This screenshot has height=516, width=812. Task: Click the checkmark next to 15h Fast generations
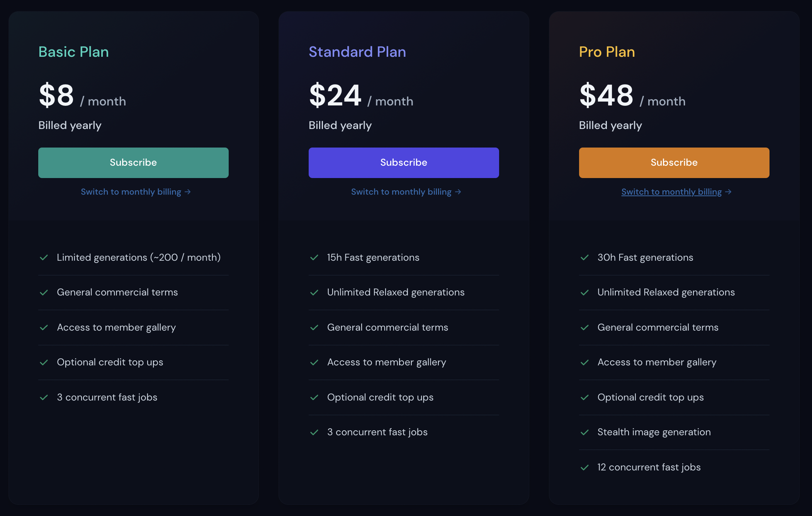pyautogui.click(x=314, y=258)
